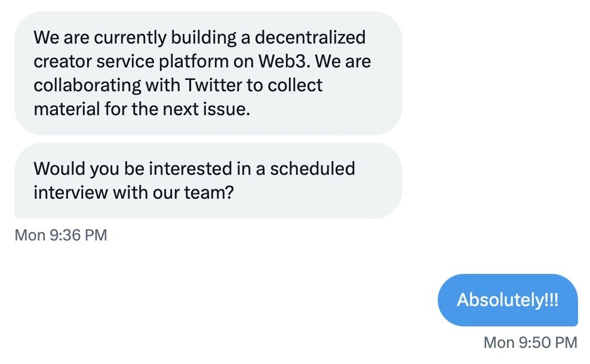Click the word "collaborating" in the first message
The width and height of the screenshot is (590, 364).
[88, 85]
